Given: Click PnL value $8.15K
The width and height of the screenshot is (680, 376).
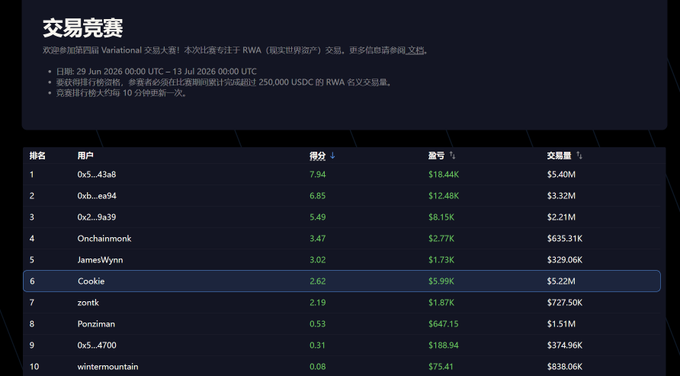Looking at the screenshot, I should coord(441,217).
